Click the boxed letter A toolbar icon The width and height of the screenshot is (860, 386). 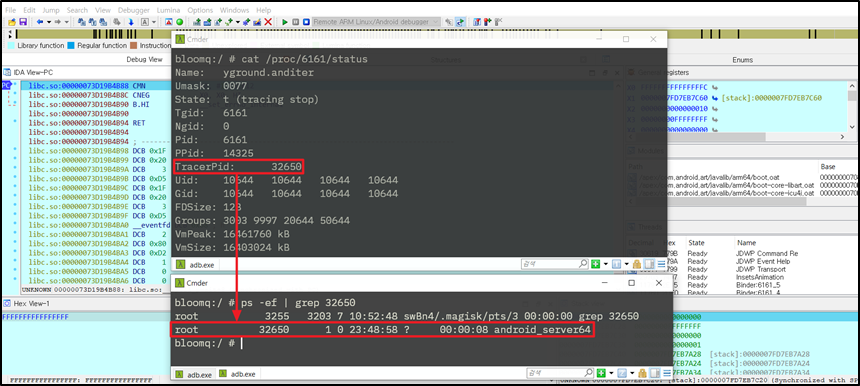point(145,22)
